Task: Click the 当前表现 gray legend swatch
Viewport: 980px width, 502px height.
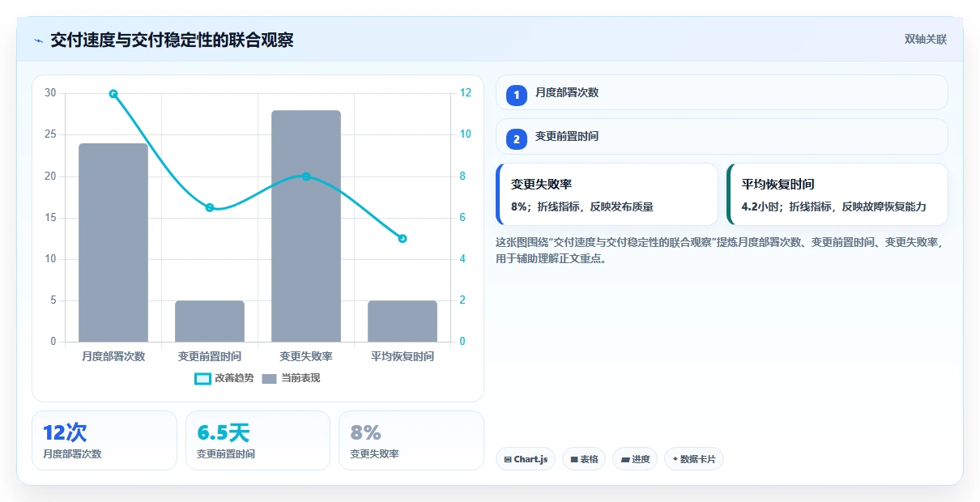Action: click(x=270, y=378)
